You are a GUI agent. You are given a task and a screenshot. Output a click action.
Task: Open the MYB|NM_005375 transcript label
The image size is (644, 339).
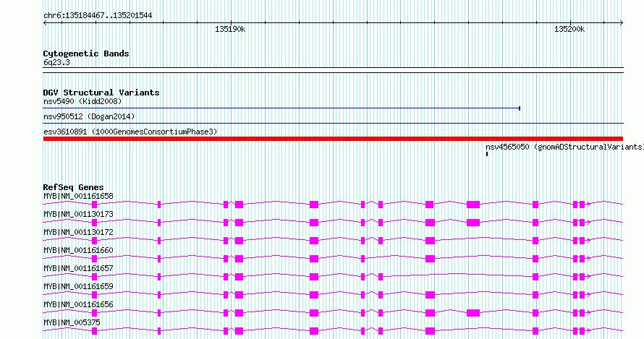pos(72,322)
